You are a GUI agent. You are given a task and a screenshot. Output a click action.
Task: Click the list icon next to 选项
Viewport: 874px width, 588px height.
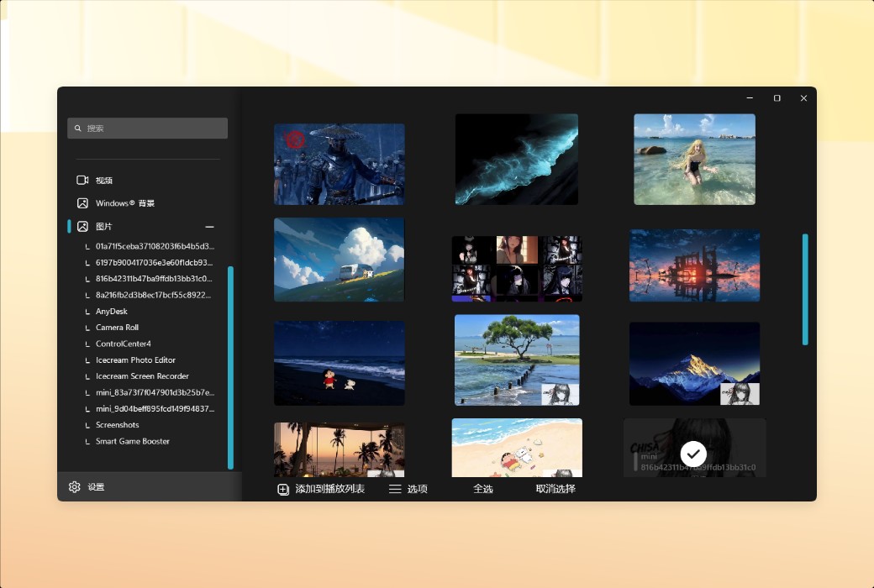coord(394,488)
